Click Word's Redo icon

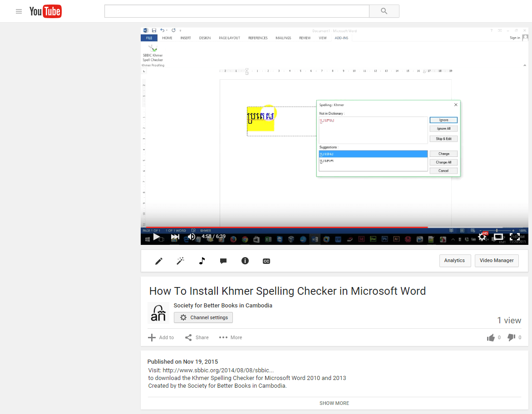173,30
